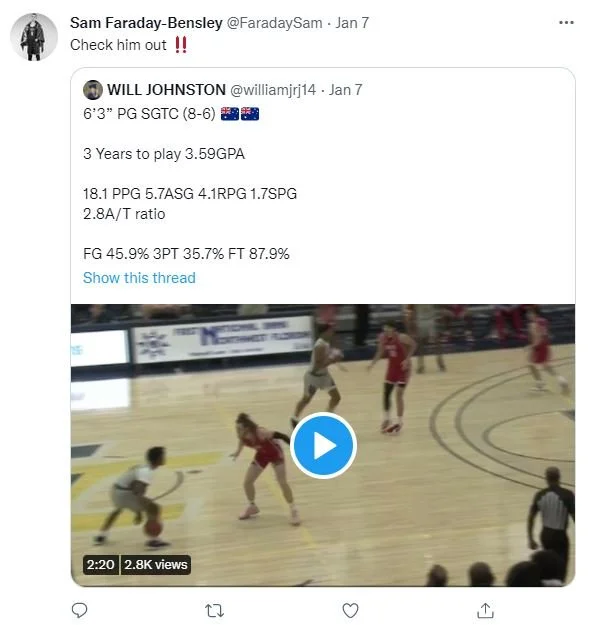Click the 2.8K views label
The image size is (591, 625).
(x=155, y=565)
